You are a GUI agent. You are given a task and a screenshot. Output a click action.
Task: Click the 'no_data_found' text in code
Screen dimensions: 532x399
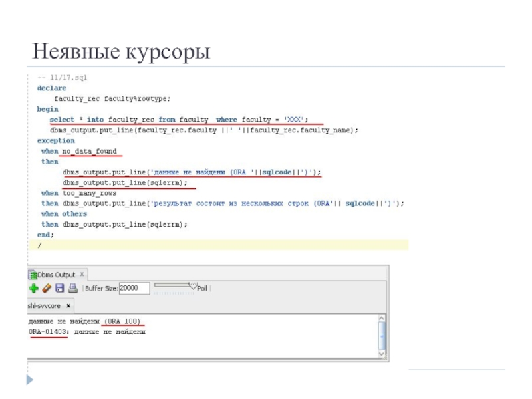[x=90, y=151]
